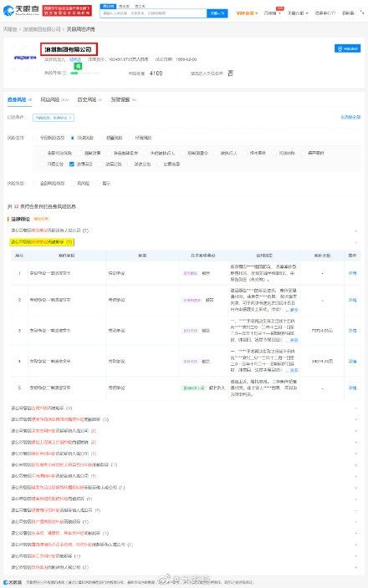
Task: Check the 限制消费令 checkbox
Action: pos(194,154)
